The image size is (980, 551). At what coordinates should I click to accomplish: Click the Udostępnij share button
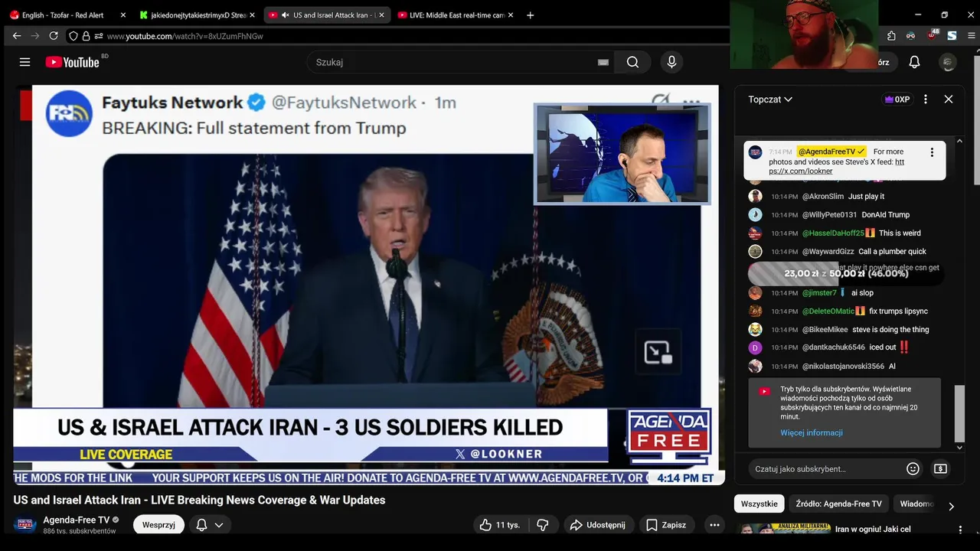597,525
